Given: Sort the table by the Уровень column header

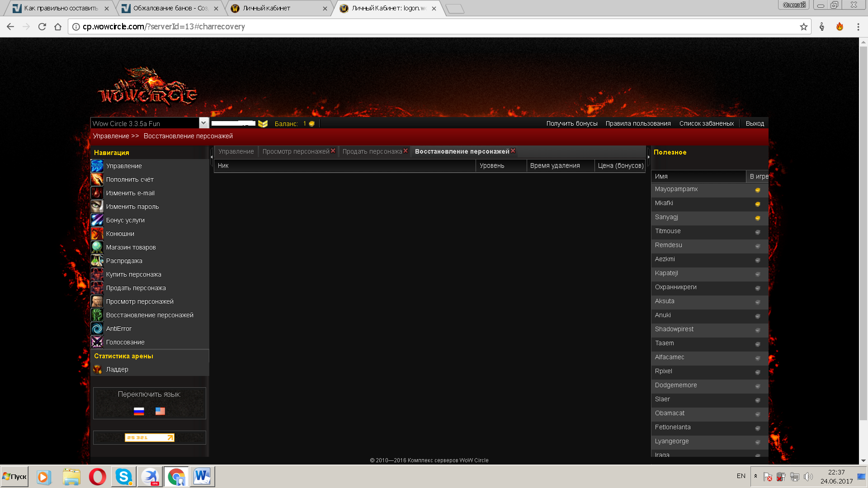Looking at the screenshot, I should (x=492, y=166).
